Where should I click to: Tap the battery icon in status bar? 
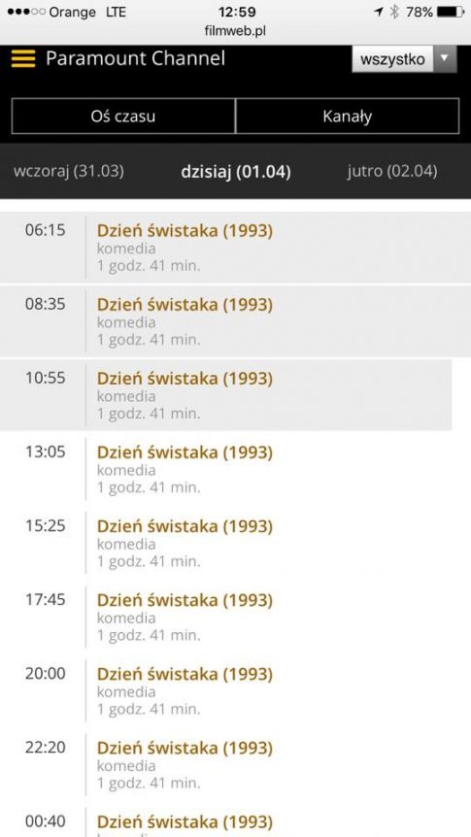click(450, 12)
